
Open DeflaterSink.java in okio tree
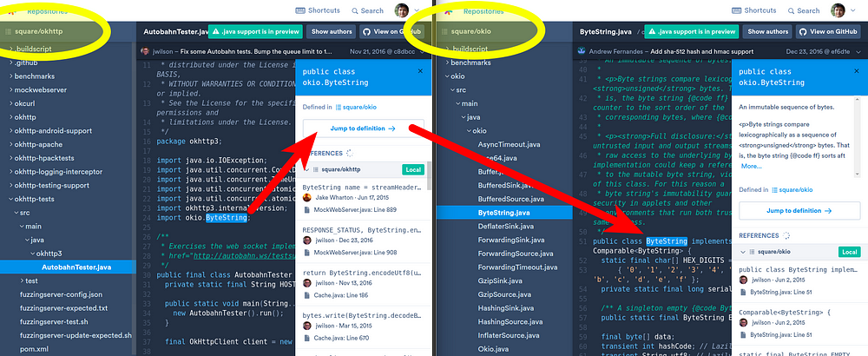pos(506,226)
